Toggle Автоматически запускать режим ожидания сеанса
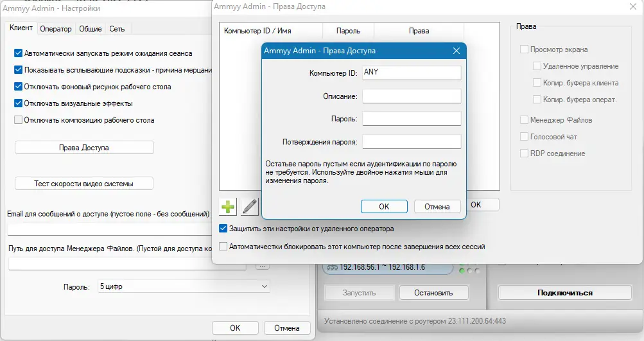This screenshot has width=644, height=341. point(18,53)
